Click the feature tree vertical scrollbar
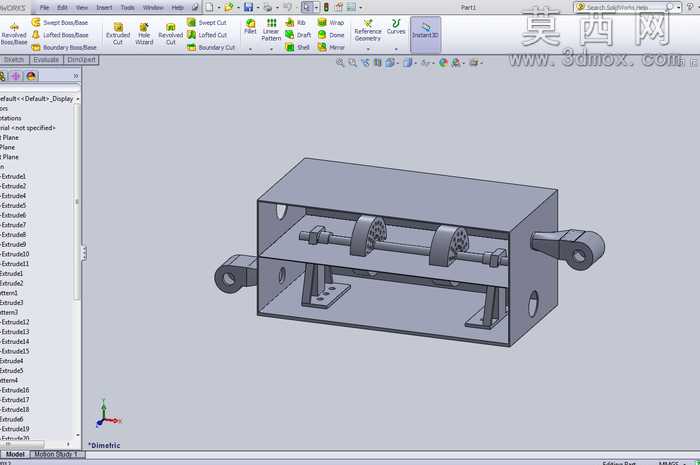The image size is (700, 465). coord(77,202)
